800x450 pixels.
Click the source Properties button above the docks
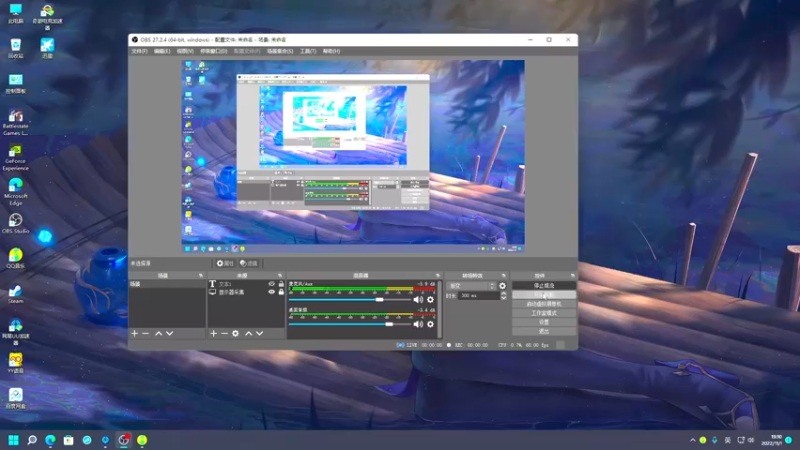[224, 263]
